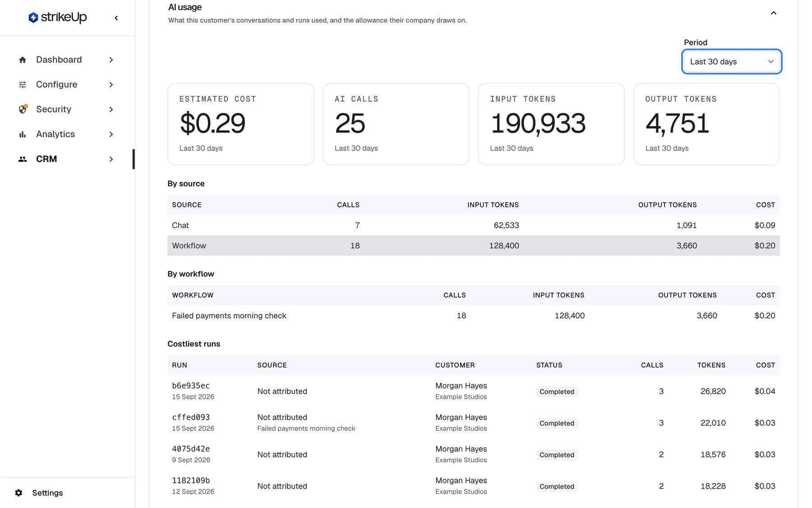Click the strikeUp logo
This screenshot has width=812, height=508.
click(58, 18)
